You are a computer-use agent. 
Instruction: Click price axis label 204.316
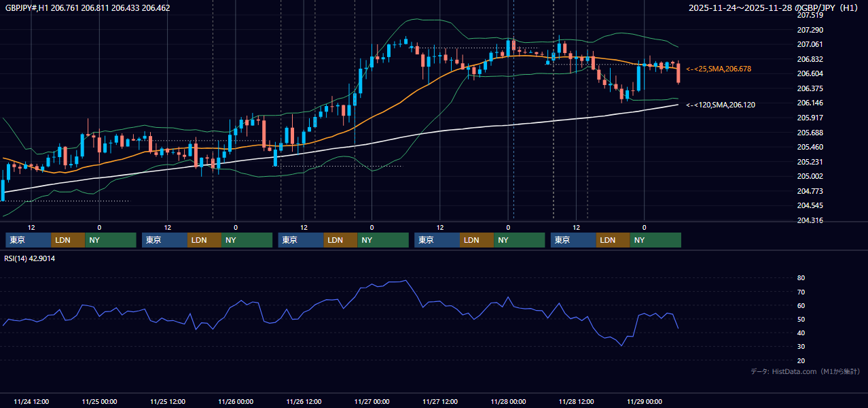click(x=810, y=220)
